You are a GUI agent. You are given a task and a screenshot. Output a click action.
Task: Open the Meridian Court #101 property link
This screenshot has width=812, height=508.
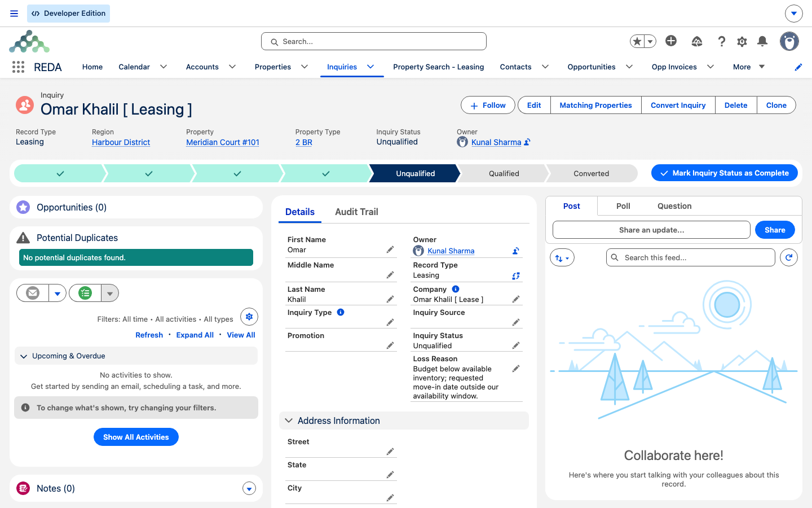tap(223, 142)
